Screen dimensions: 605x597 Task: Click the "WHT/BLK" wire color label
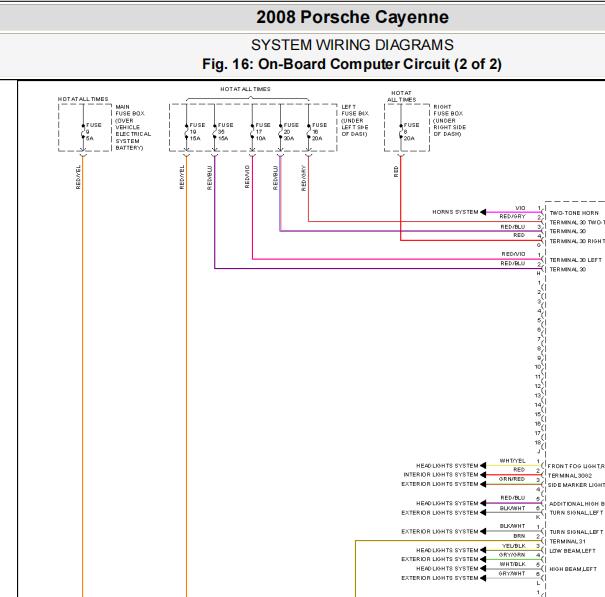coord(512,564)
